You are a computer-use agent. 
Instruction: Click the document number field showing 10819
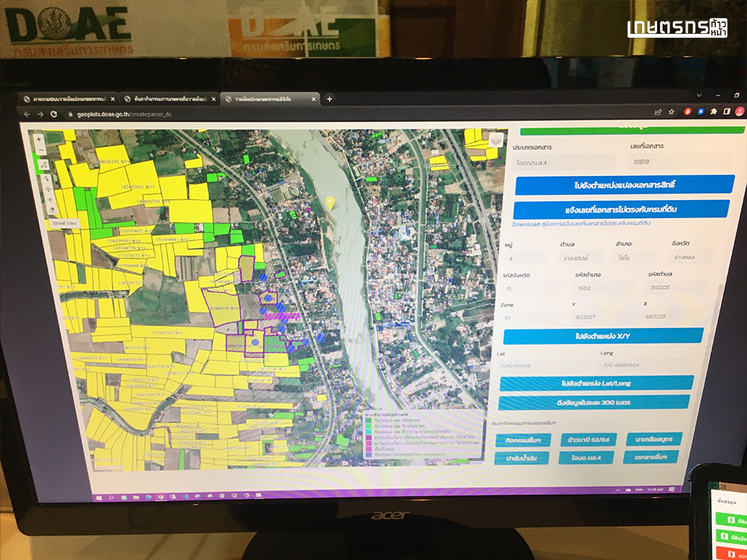pos(681,161)
